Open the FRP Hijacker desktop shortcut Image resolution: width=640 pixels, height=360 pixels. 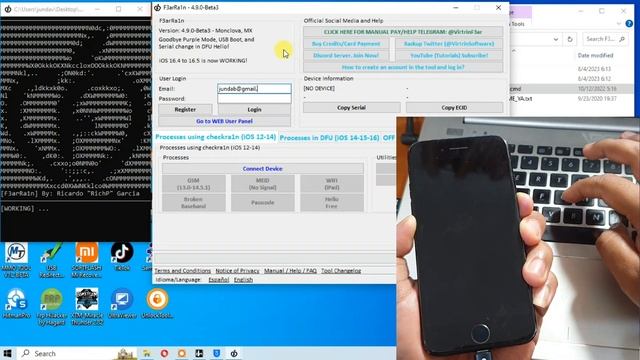pos(51,307)
